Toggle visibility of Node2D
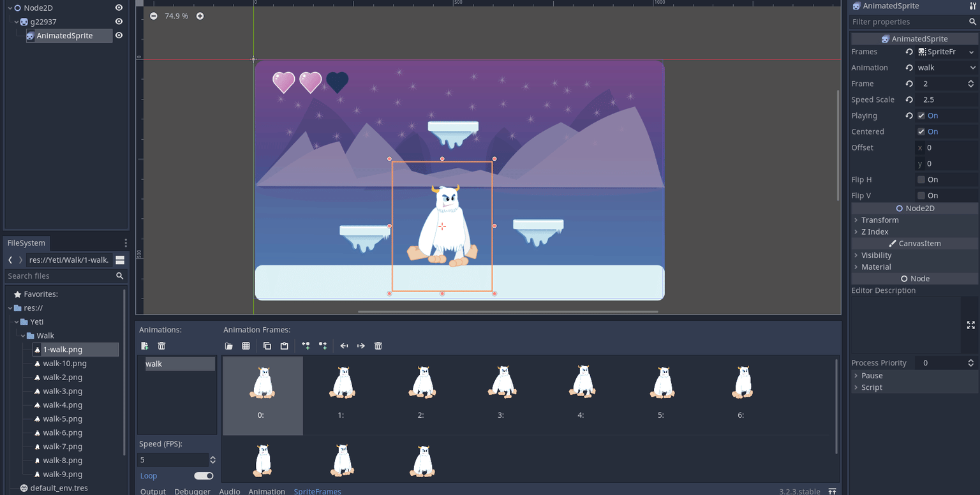980x495 pixels. pos(119,8)
